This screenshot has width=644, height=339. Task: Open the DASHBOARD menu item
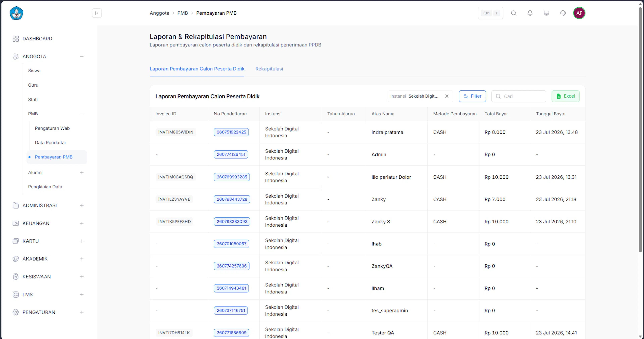pos(37,39)
